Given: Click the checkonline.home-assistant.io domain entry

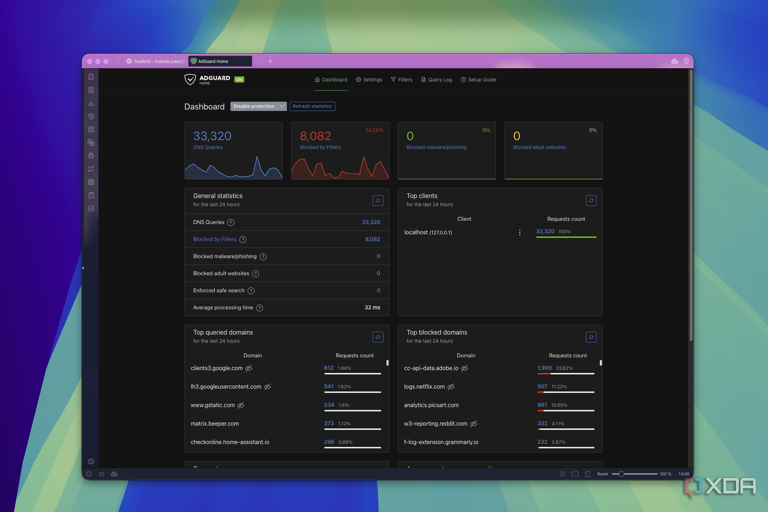Looking at the screenshot, I should pyautogui.click(x=230, y=442).
